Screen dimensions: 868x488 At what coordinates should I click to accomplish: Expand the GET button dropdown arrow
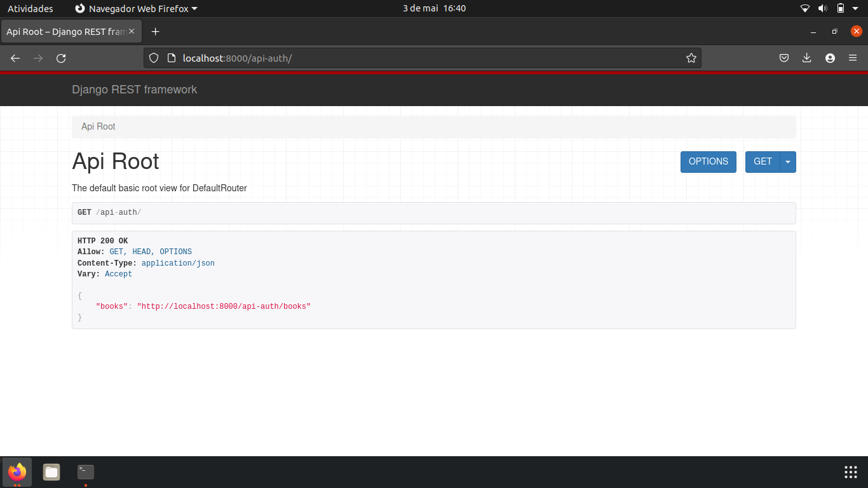(787, 161)
